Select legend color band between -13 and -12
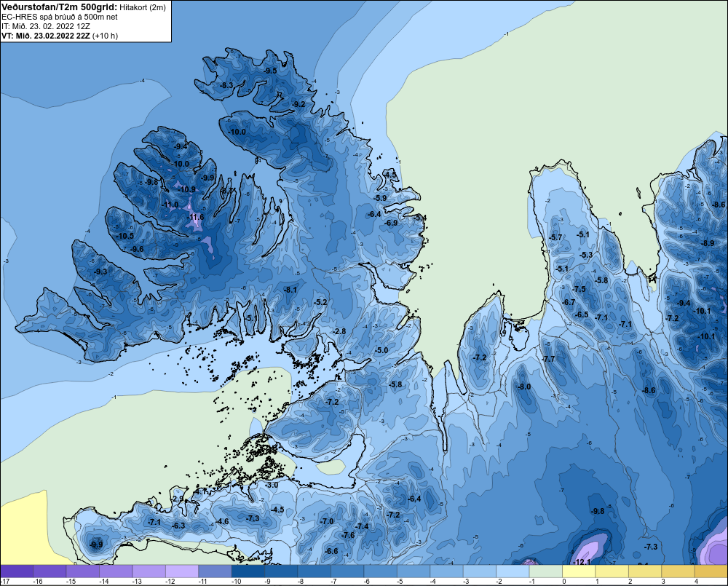Screen dimensions: 728x586 pos(149,571)
